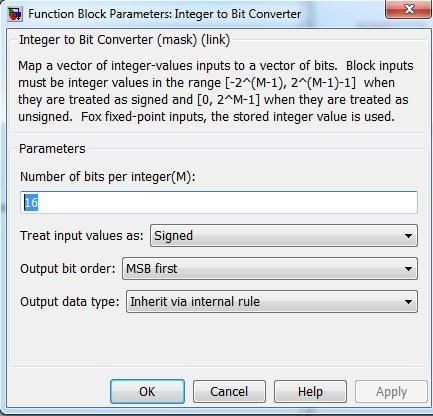
Task: Click arrow beside Inherit via internal rule
Action: 408,302
